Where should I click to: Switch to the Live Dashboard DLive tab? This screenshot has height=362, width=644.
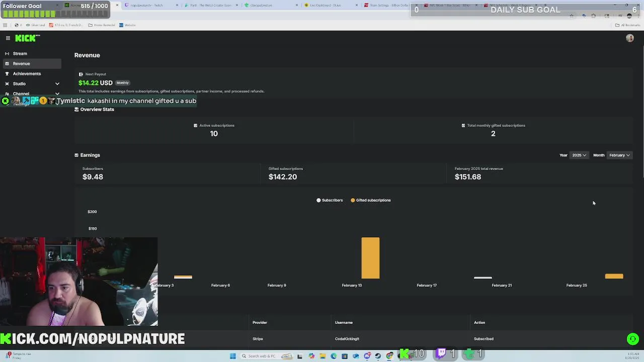pos(331,5)
